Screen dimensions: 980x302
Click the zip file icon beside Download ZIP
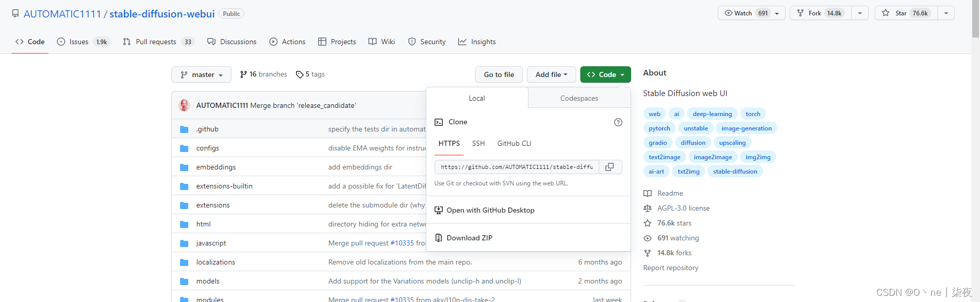point(439,238)
